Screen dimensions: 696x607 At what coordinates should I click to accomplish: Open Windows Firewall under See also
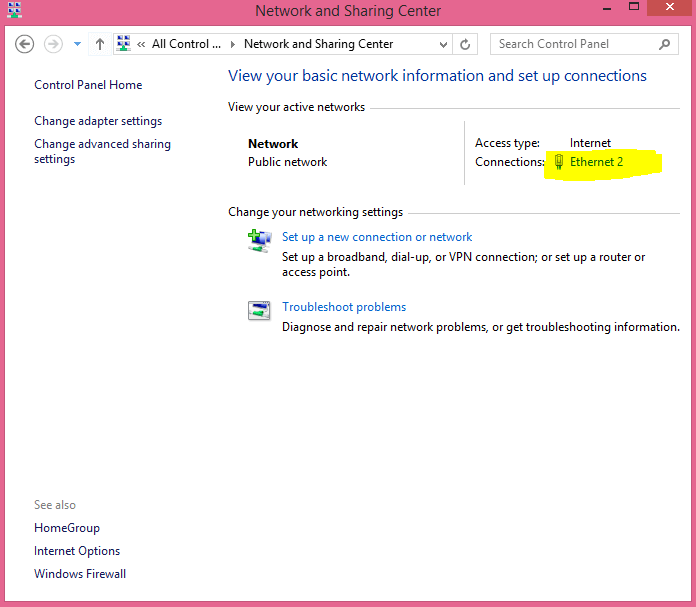80,574
